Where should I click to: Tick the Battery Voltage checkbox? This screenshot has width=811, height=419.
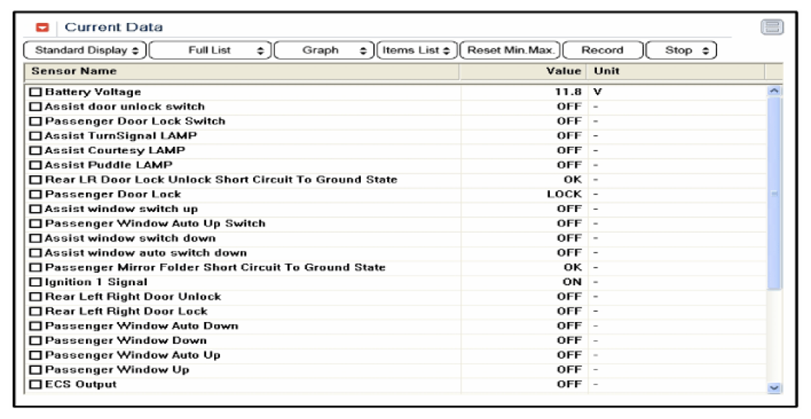pos(36,92)
